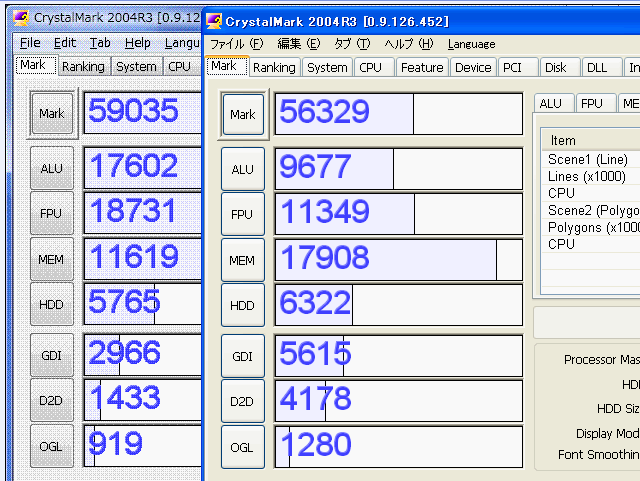Viewport: 640px width, 481px height.
Task: Open the Feature tab
Action: [x=421, y=67]
